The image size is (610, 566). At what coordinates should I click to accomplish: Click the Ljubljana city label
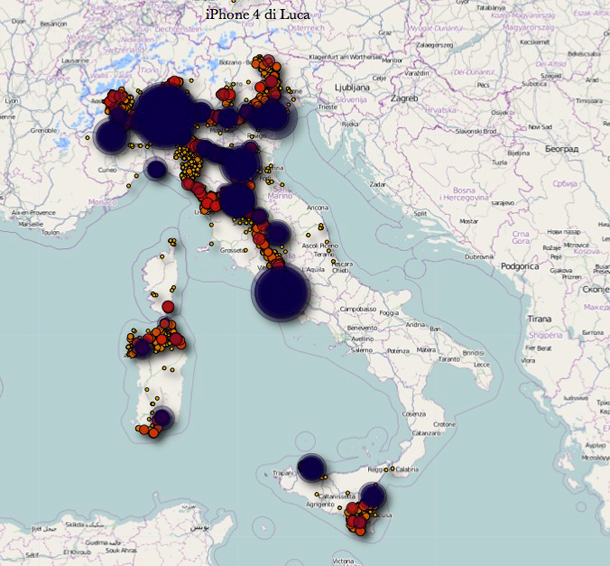click(x=355, y=88)
